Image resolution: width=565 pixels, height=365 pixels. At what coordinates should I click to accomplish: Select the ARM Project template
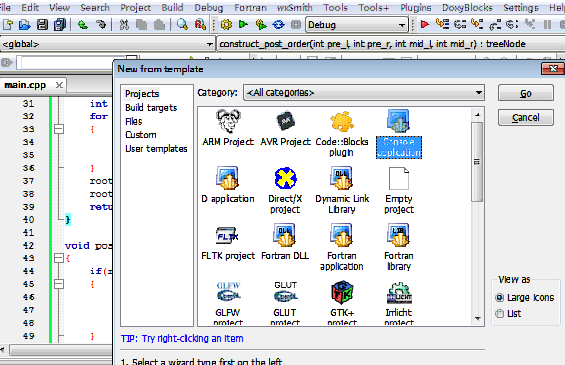[228, 128]
